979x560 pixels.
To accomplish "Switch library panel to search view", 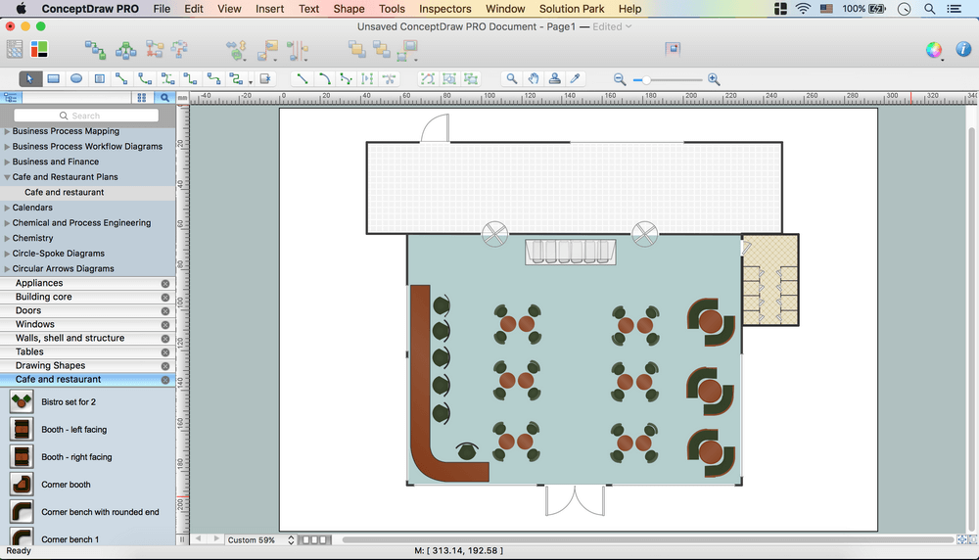I will click(164, 98).
